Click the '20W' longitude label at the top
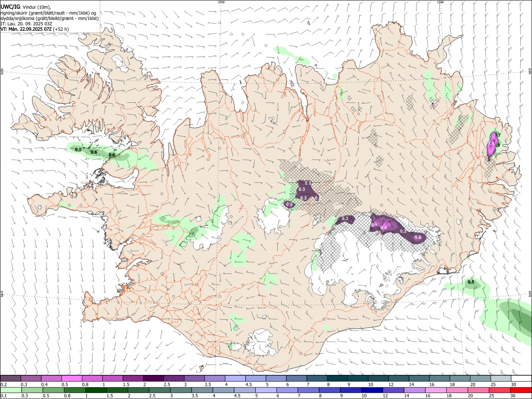 click(221, 2)
